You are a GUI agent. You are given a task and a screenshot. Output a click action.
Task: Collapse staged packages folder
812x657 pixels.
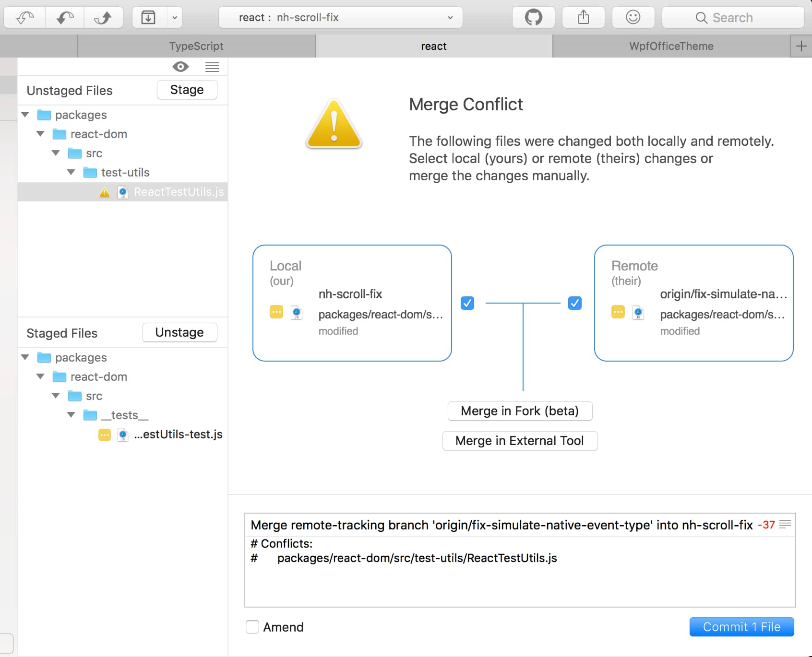pos(25,357)
